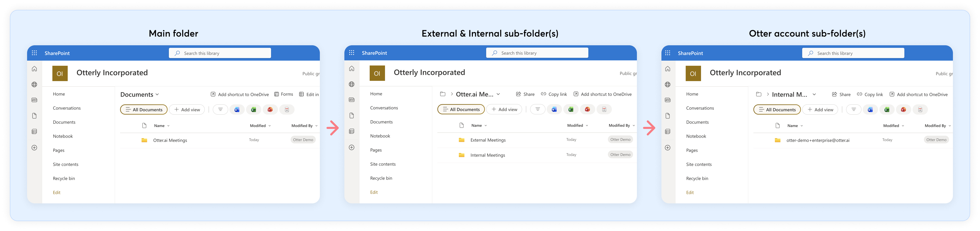Screen dimensions: 980x231
Task: Click Copy link in the External & Internal window
Action: (x=554, y=94)
